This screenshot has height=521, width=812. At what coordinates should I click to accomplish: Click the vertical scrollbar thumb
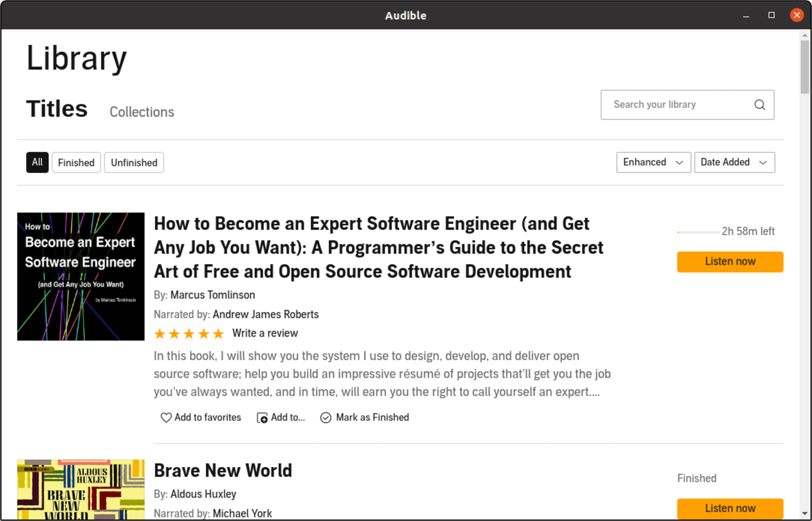(x=805, y=66)
